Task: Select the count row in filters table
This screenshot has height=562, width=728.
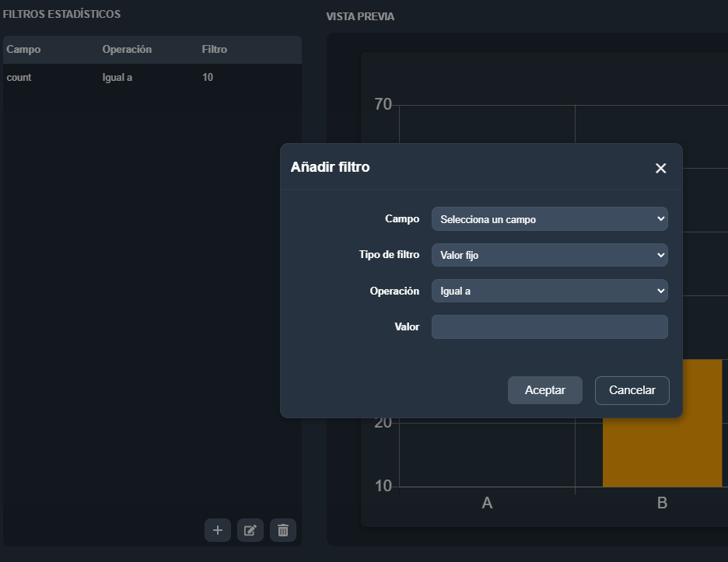Action: (x=19, y=78)
